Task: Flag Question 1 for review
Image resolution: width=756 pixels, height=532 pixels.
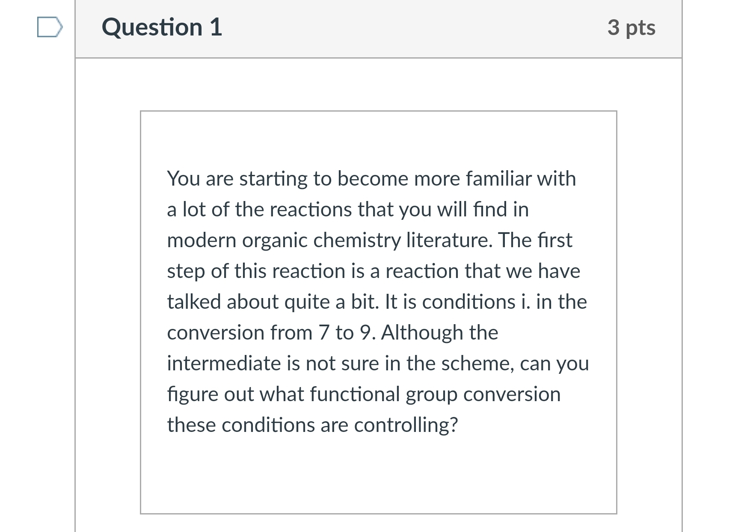Action: pyautogui.click(x=50, y=27)
